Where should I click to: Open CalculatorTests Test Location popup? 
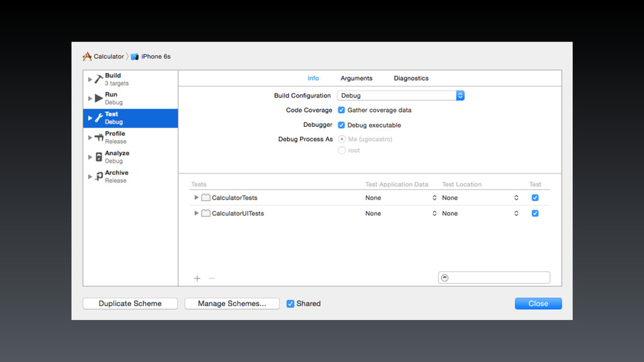pos(480,198)
